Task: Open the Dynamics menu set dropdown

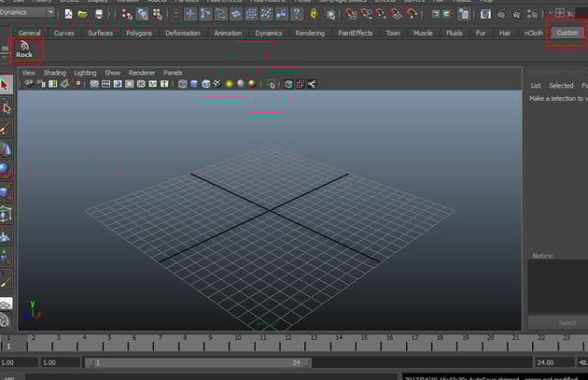Action: coord(28,13)
